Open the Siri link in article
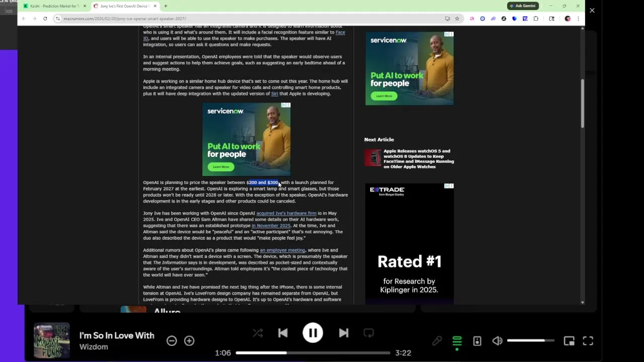Viewport: 644px width, 362px height. pos(274,94)
